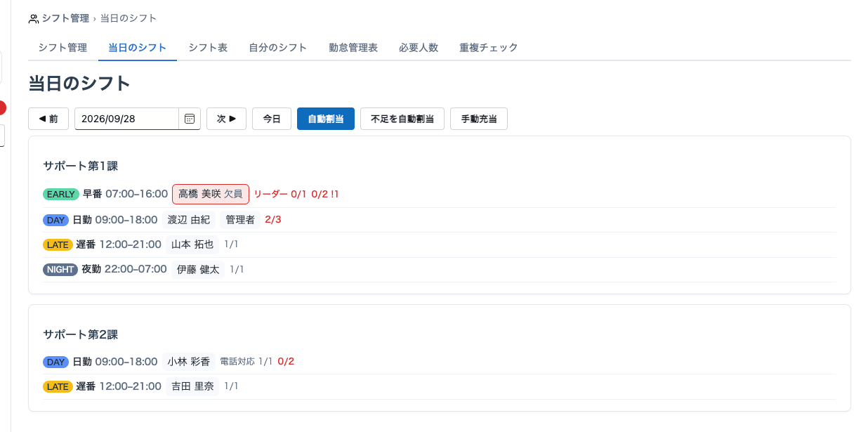The width and height of the screenshot is (868, 432).
Task: Select the 渡辺 由紀 staff chip
Action: point(189,219)
